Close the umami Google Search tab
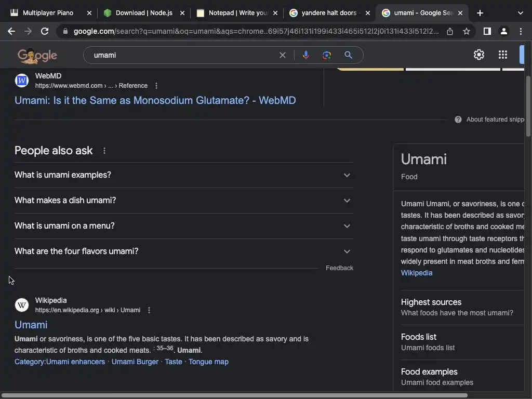The image size is (532, 399). point(460,13)
